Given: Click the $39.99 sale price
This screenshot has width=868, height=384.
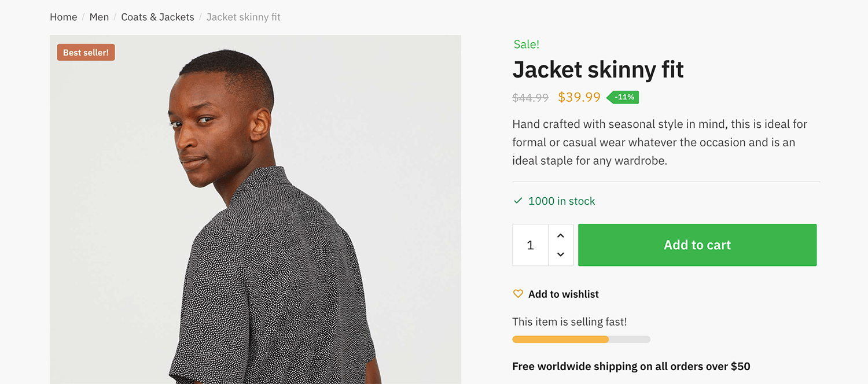Looking at the screenshot, I should [579, 97].
